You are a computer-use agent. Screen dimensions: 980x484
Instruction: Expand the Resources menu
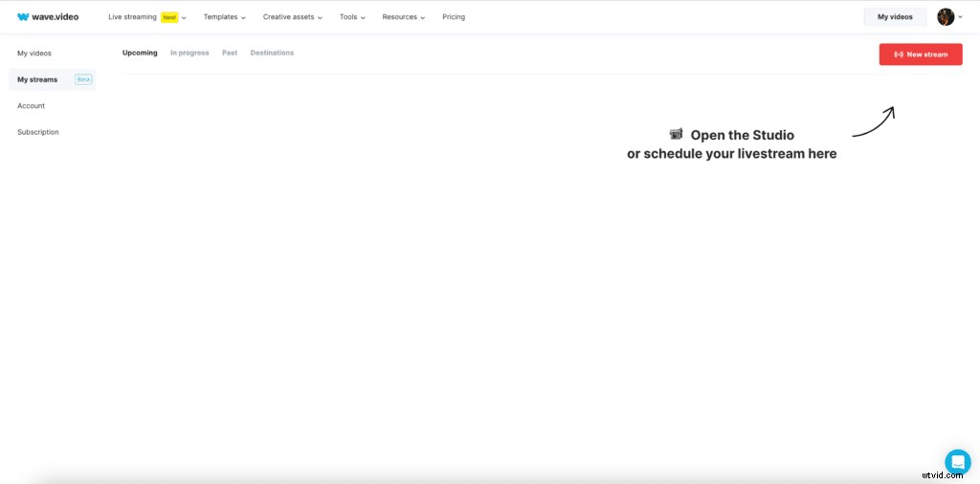tap(403, 17)
